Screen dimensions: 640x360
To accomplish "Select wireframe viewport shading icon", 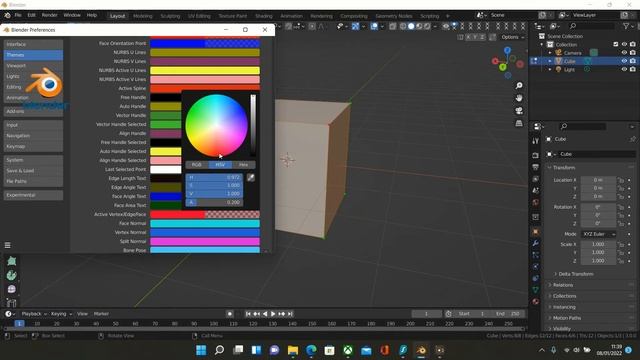I will [x=403, y=26].
